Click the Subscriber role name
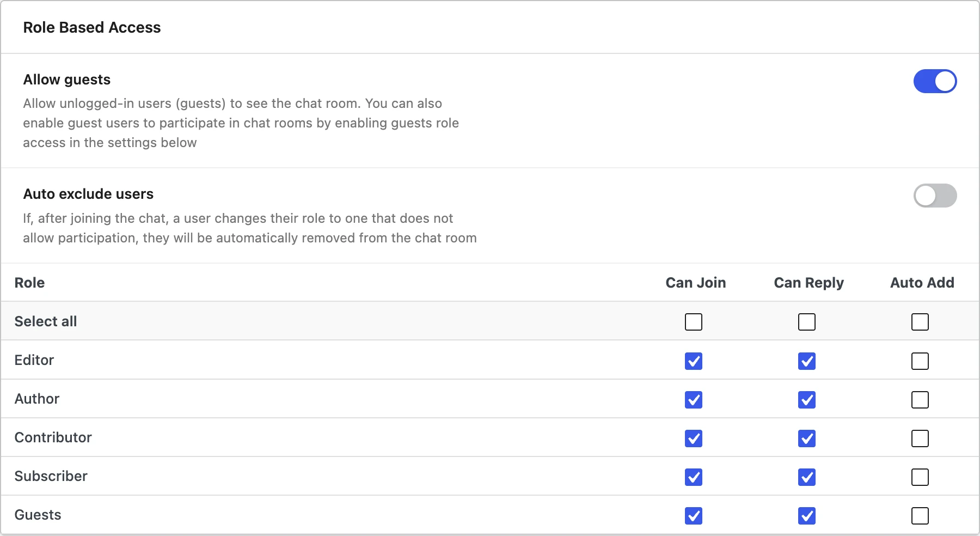This screenshot has height=536, width=980. (51, 476)
